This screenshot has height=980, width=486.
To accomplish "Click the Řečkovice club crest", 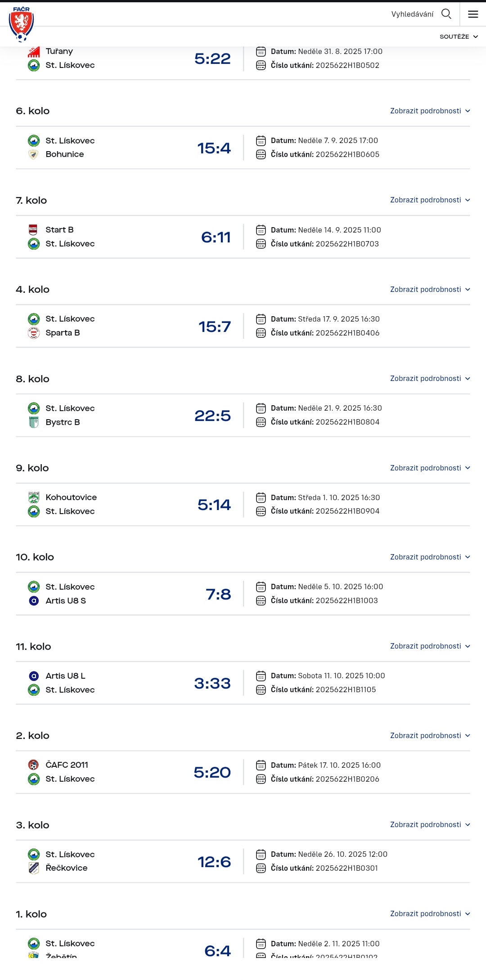I will [x=34, y=868].
